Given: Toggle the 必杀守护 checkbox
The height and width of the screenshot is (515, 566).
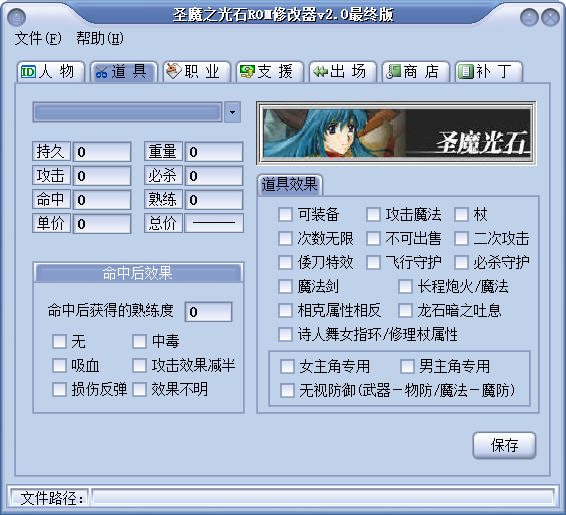Looking at the screenshot, I should tap(461, 262).
